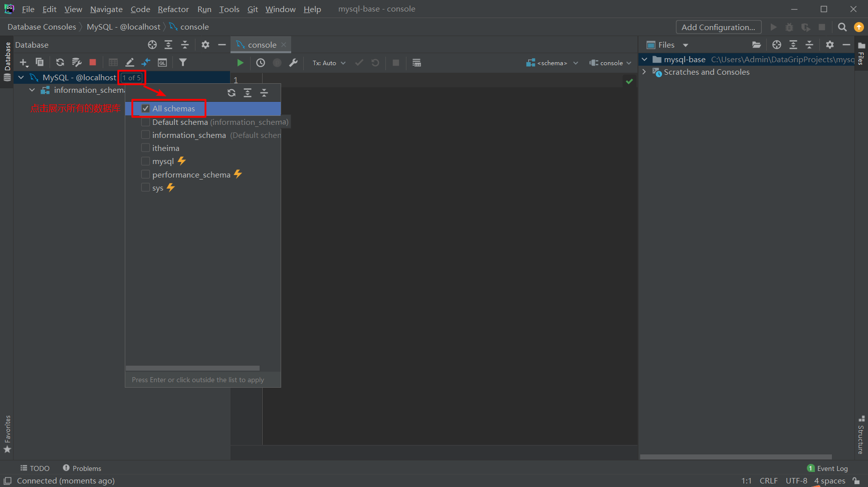The height and width of the screenshot is (487, 868).
Task: Click the table editor icon in Database toolbar
Action: [113, 62]
